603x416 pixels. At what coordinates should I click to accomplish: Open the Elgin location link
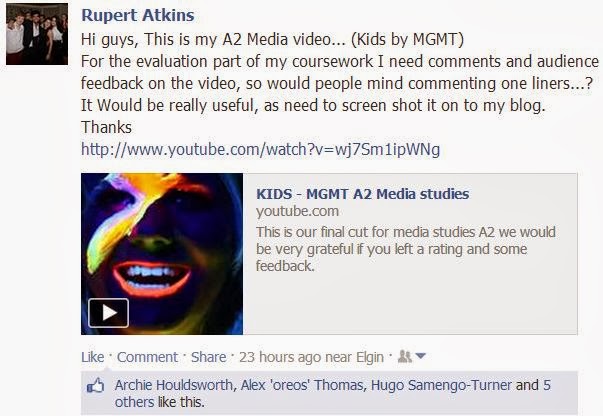[x=370, y=357]
